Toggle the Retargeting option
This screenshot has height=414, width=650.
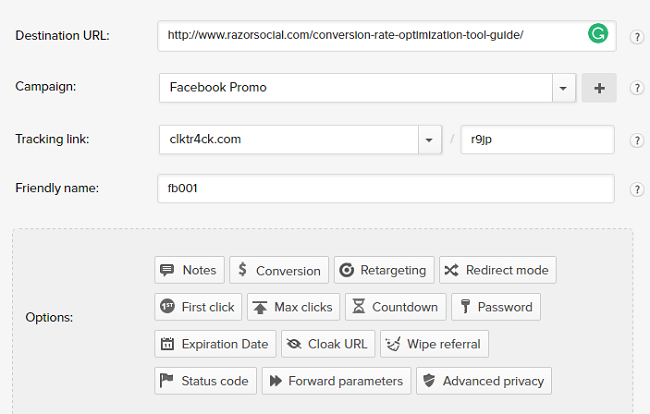384,270
